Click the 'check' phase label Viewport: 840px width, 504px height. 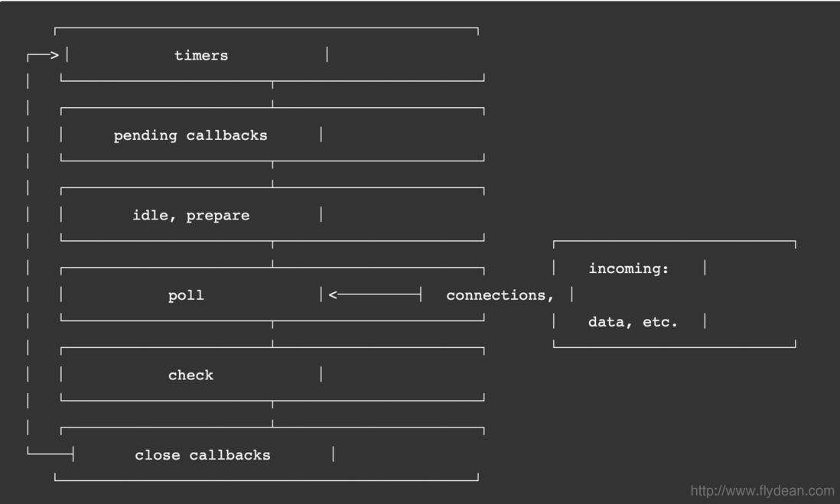[x=190, y=375]
